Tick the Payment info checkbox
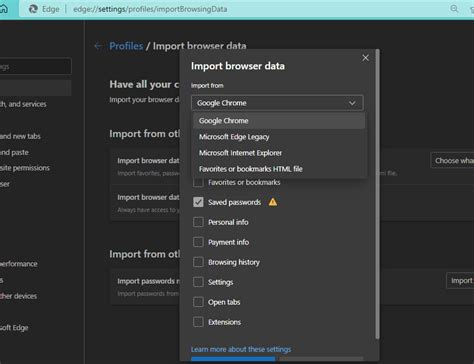The image size is (474, 364). click(198, 242)
